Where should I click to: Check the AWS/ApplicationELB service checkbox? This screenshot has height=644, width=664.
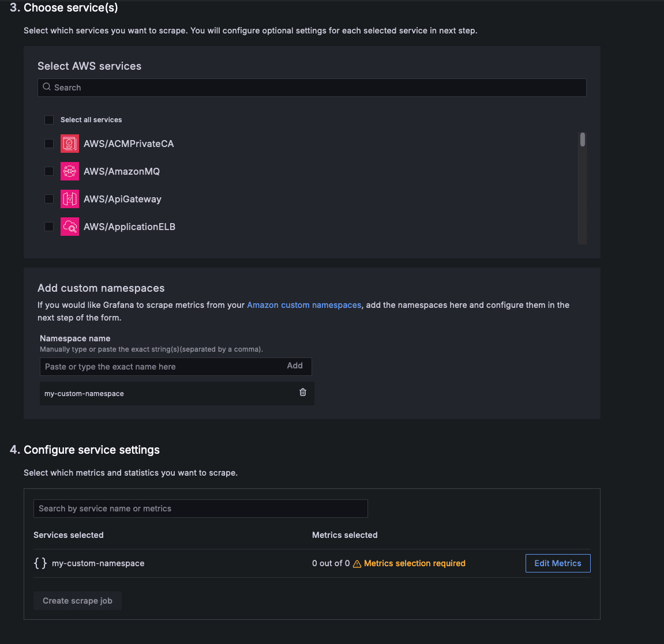pyautogui.click(x=48, y=227)
